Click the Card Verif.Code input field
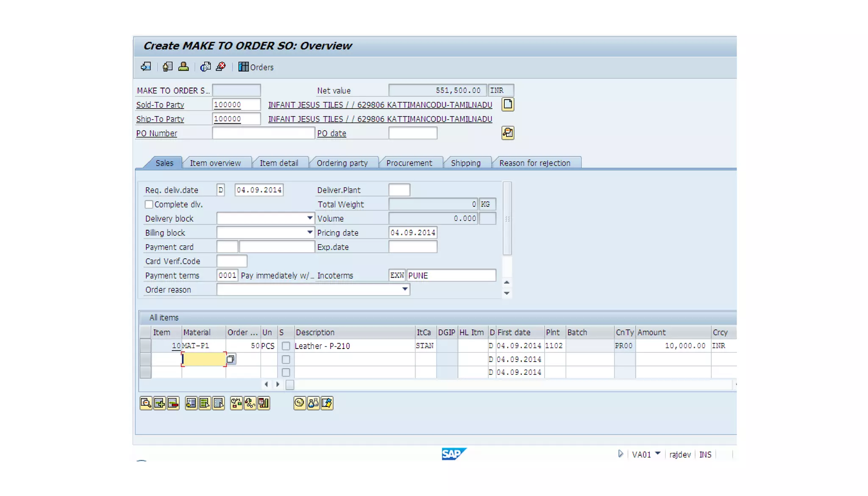 tap(232, 261)
